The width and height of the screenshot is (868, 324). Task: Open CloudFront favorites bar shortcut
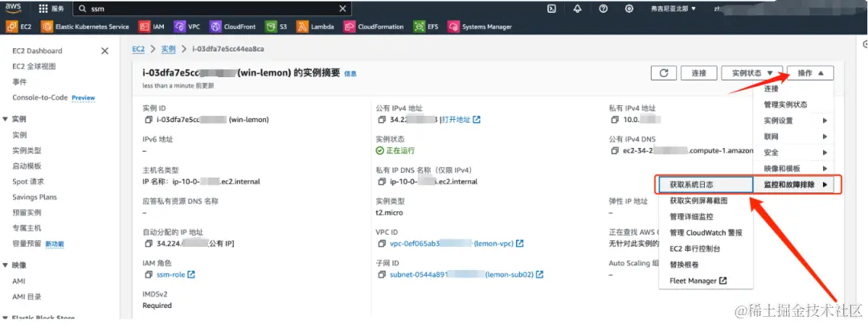(x=232, y=27)
